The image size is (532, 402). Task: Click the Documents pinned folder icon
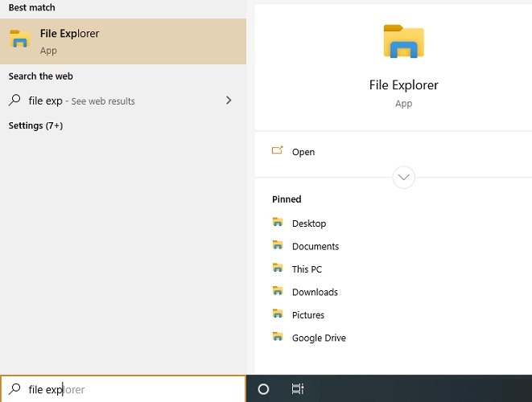click(278, 244)
